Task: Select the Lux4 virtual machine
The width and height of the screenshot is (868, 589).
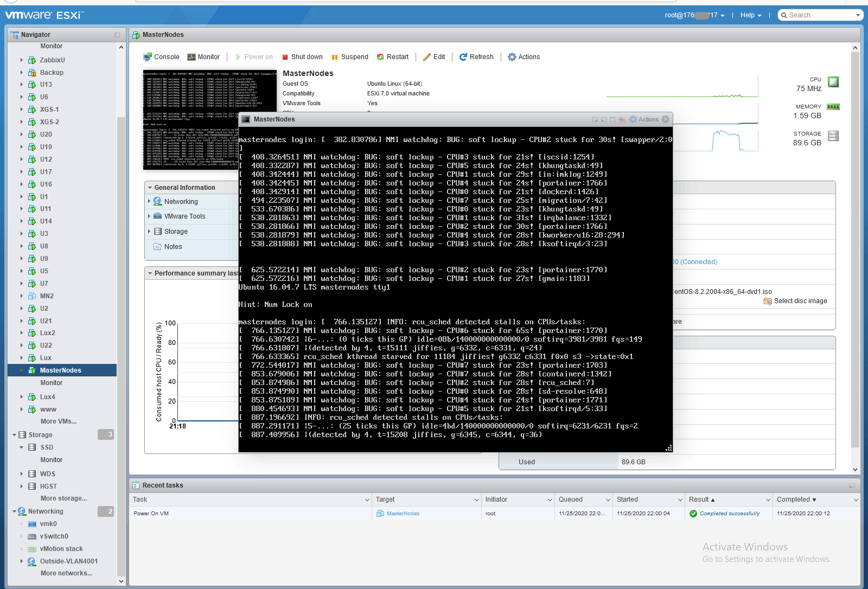Action: [x=48, y=397]
